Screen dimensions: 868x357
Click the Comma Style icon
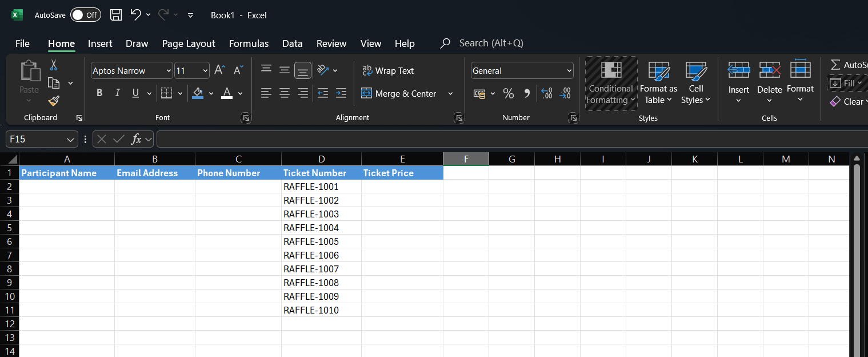527,93
